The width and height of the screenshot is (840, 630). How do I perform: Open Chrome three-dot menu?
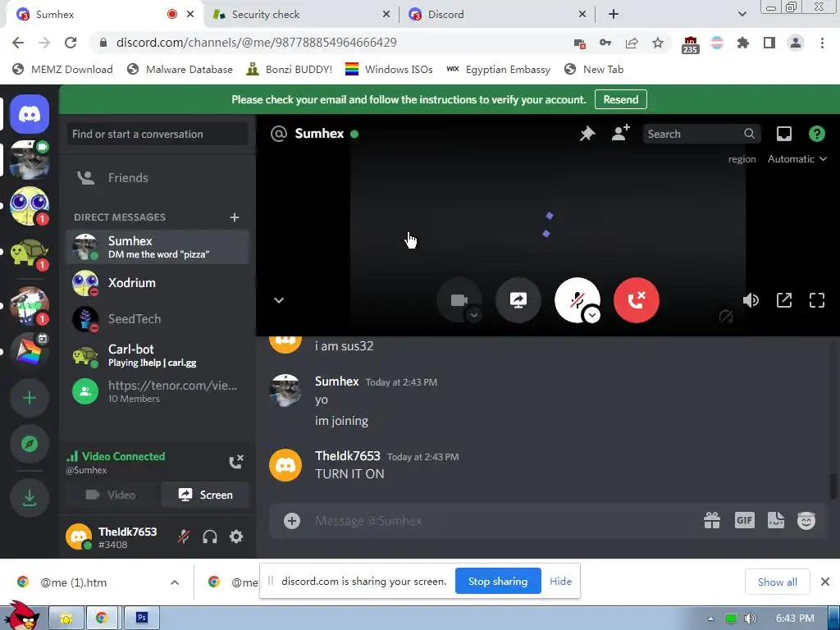click(822, 43)
